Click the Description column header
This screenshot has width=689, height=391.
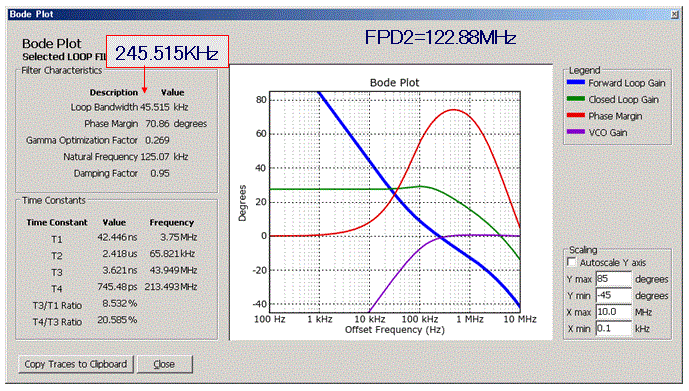(x=114, y=93)
